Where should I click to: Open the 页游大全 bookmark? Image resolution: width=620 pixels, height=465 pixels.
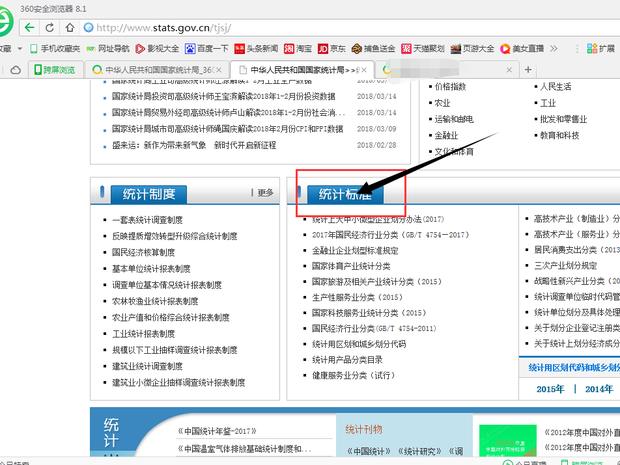[473, 49]
